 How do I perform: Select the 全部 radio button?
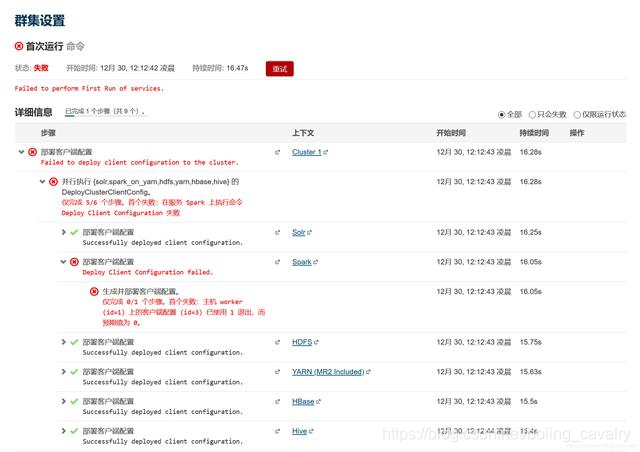pos(502,115)
